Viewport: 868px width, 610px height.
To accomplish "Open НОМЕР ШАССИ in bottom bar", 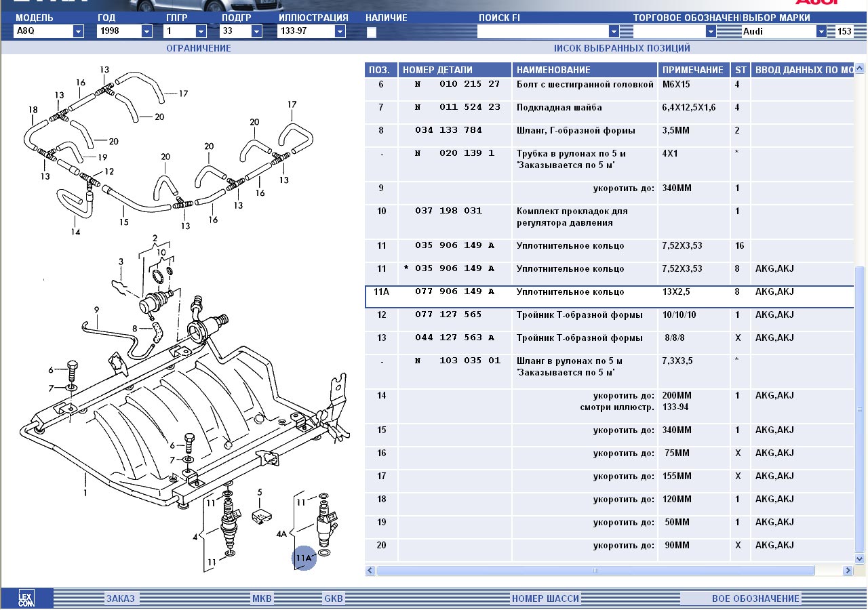I will (545, 598).
